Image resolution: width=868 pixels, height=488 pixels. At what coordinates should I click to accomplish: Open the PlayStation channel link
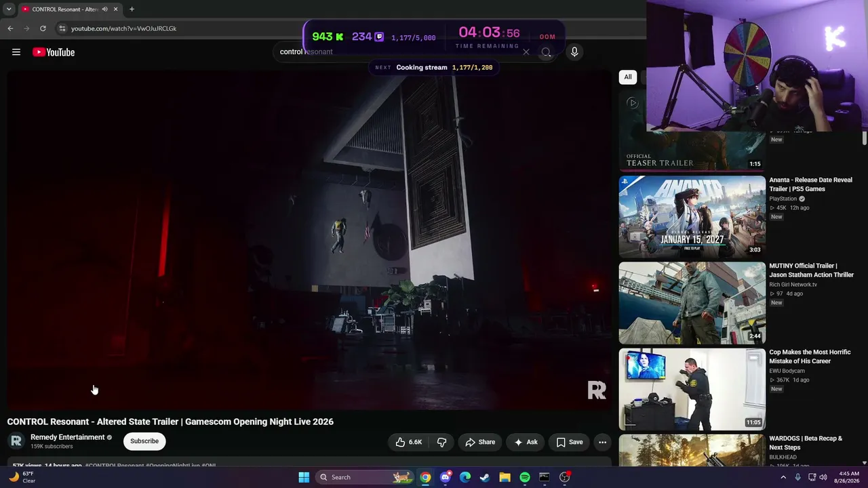[x=783, y=199]
